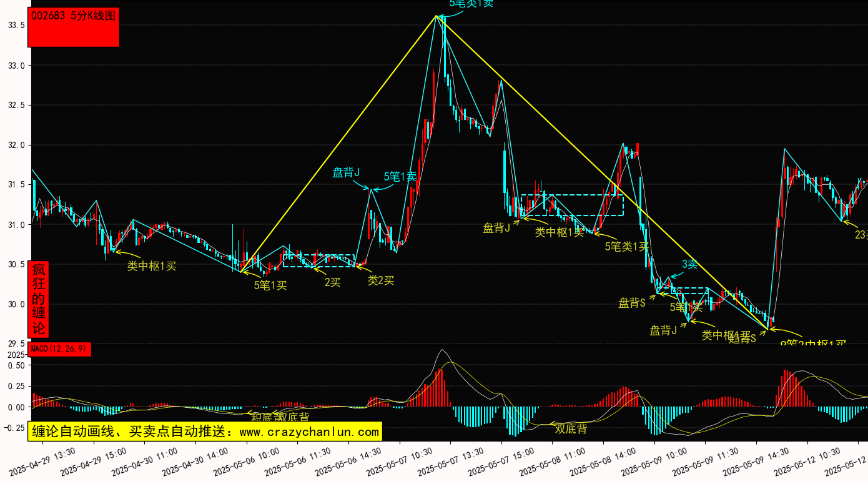Click the 33.0 price axis label
This screenshot has width=868, height=484.
coord(16,66)
